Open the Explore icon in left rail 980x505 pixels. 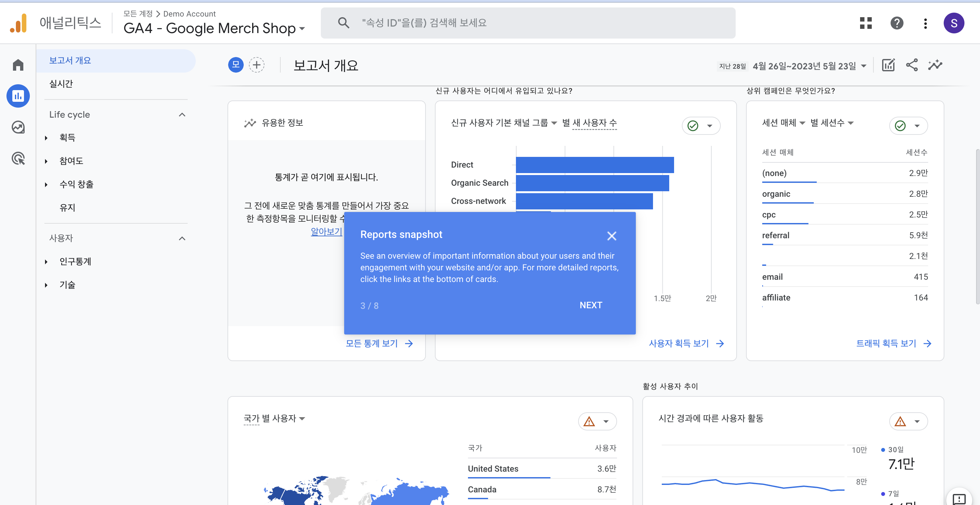[18, 127]
